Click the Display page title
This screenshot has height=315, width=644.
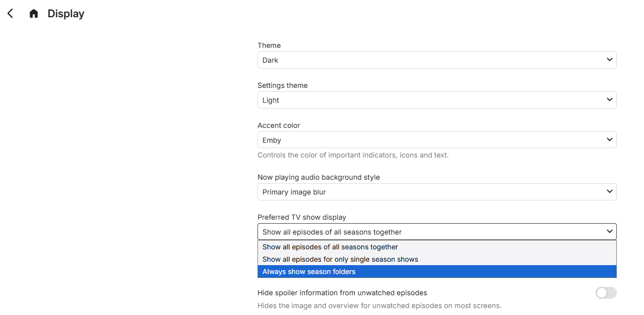click(66, 14)
